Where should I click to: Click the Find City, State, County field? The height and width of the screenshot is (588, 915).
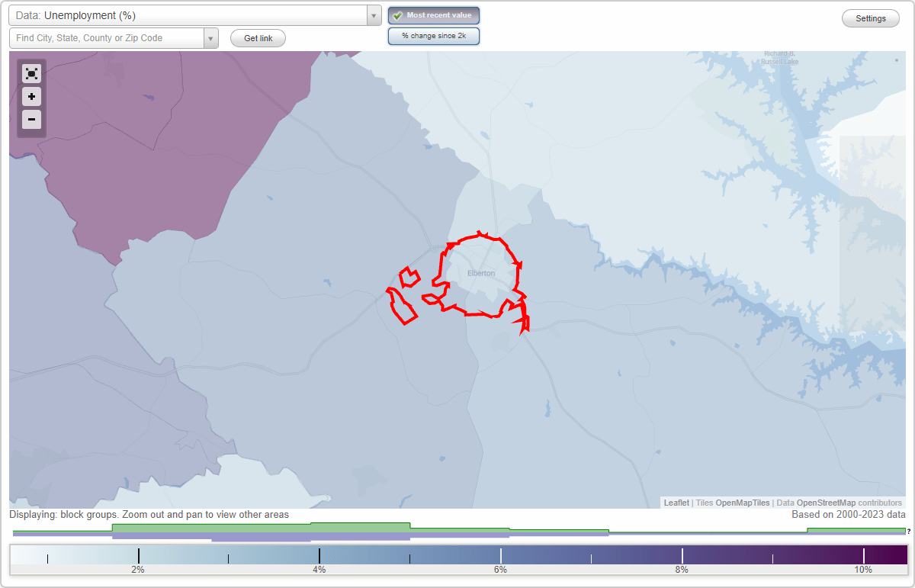click(x=107, y=38)
